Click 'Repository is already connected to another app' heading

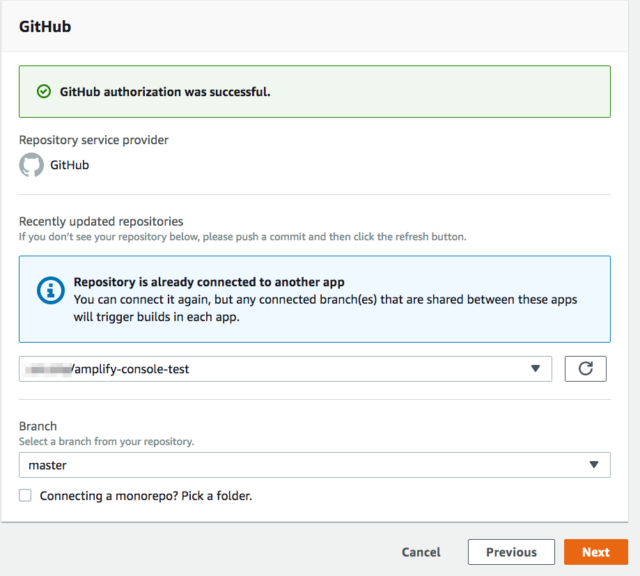tap(209, 282)
